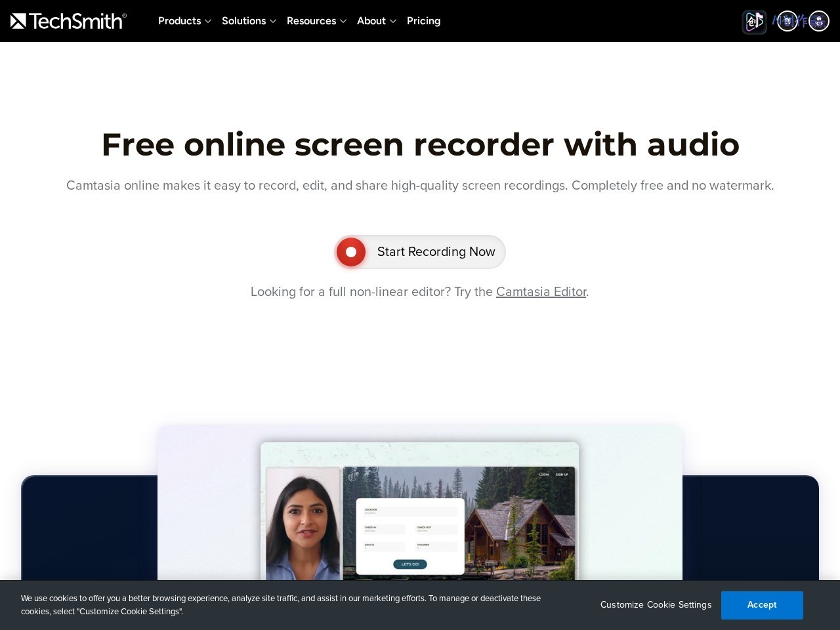This screenshot has width=840, height=630.
Task: Click the TechSmith logo
Action: point(68,21)
